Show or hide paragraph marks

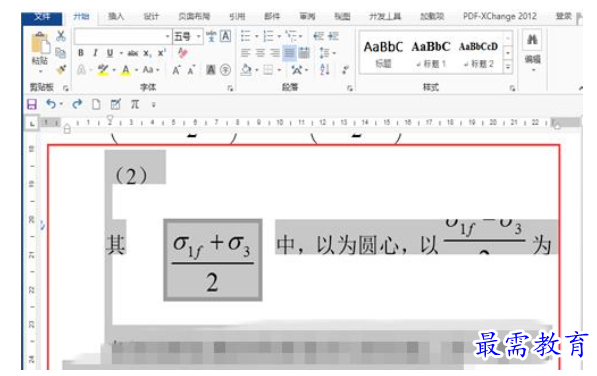345,70
